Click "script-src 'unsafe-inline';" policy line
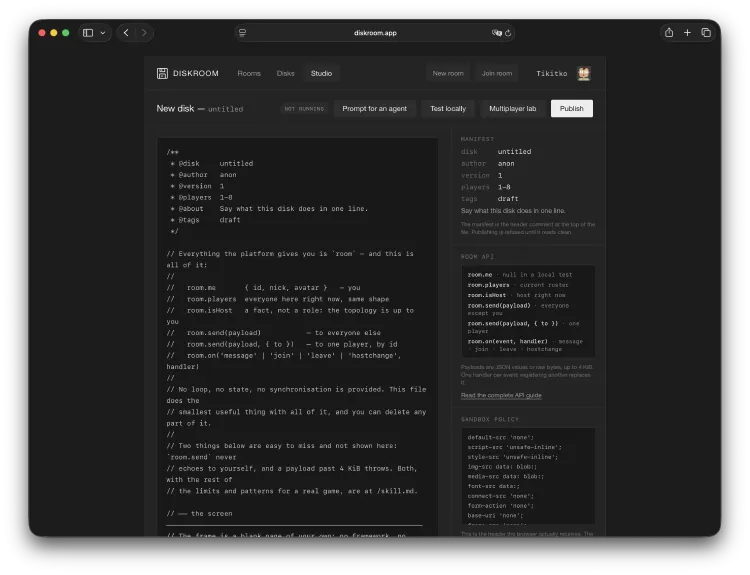 pyautogui.click(x=514, y=447)
